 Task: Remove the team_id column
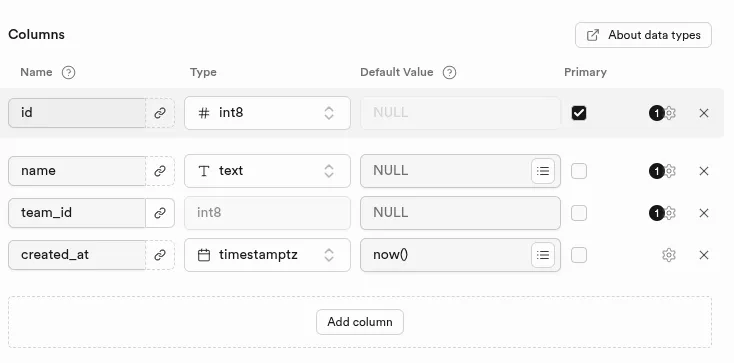704,213
